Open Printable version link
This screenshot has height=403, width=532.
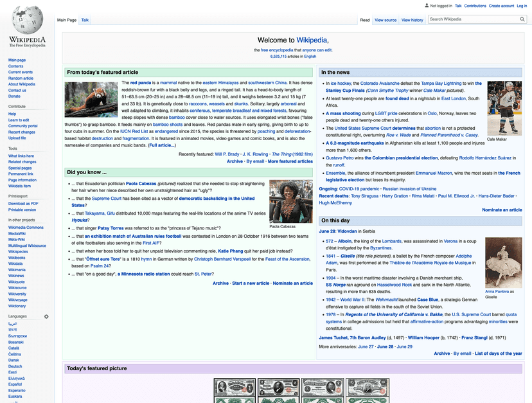point(22,210)
